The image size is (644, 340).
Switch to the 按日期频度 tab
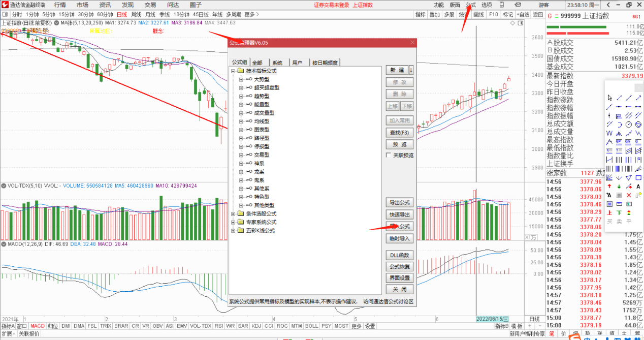pos(325,63)
